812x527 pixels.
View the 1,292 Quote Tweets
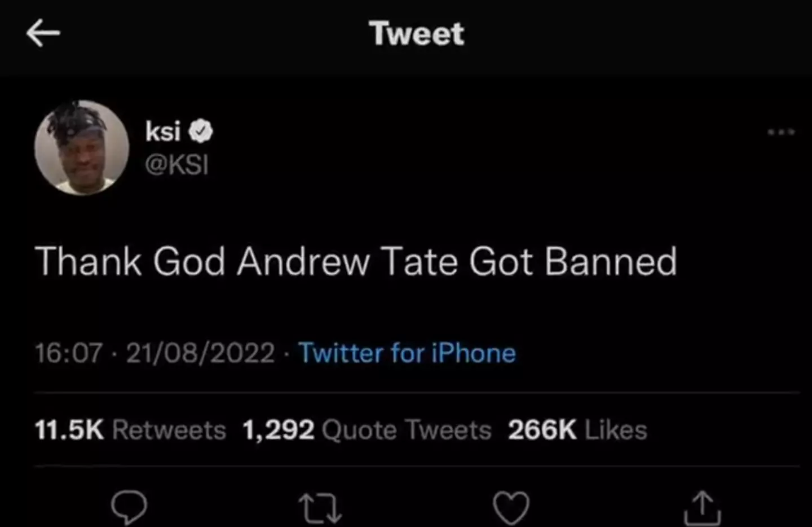pos(367,430)
